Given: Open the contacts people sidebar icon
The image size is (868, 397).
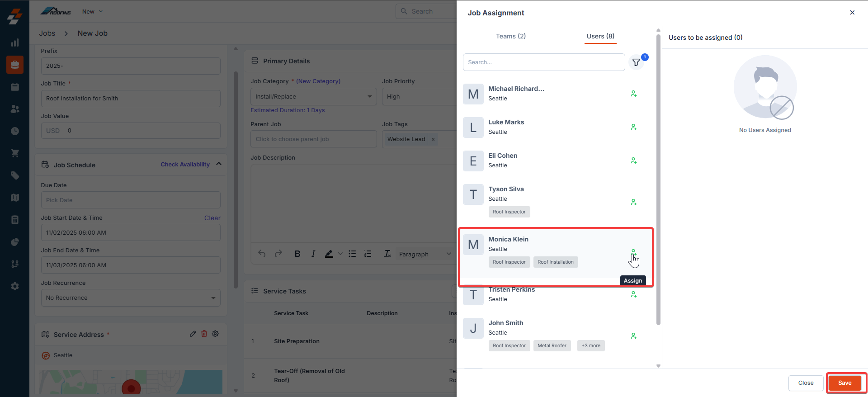Looking at the screenshot, I should pos(15,109).
